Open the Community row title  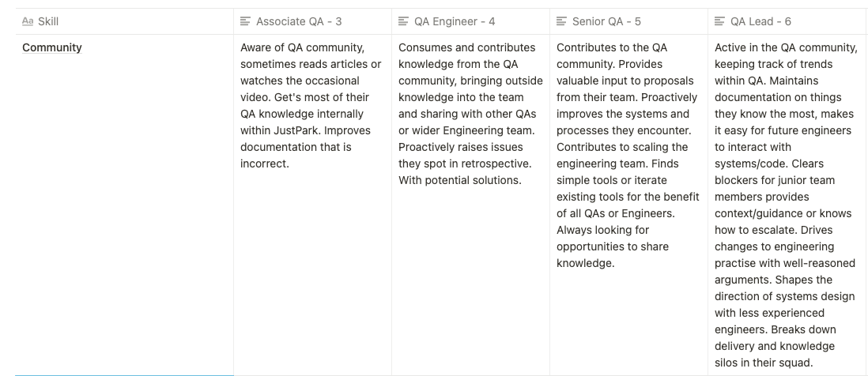click(52, 47)
